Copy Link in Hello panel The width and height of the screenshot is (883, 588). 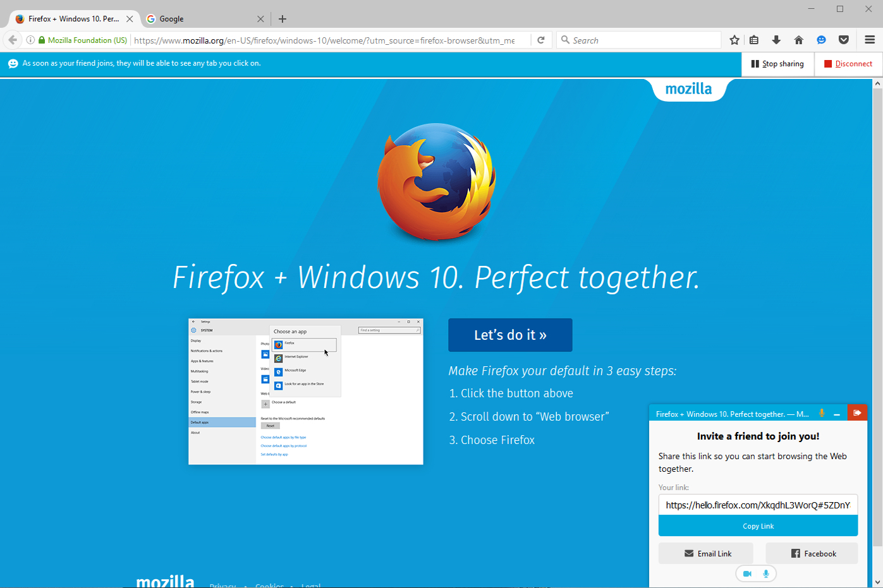pos(758,526)
